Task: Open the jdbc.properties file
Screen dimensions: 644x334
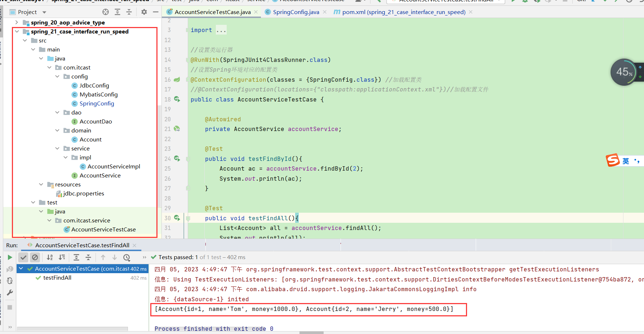Action: (x=83, y=193)
